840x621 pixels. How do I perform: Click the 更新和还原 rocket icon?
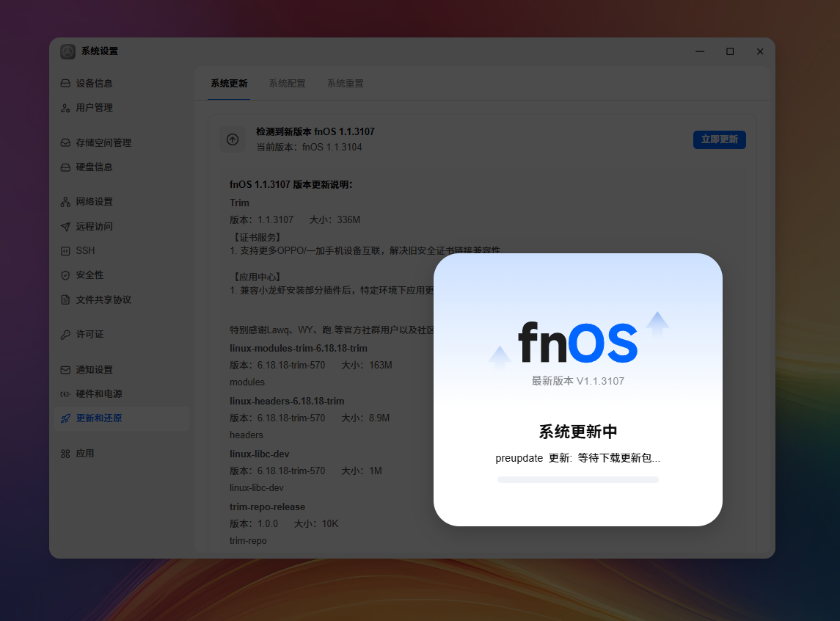(65, 418)
